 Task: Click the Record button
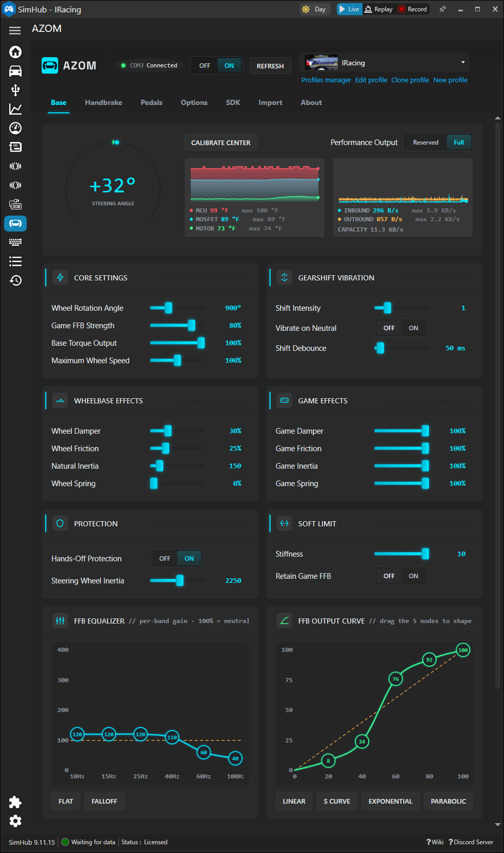click(412, 9)
